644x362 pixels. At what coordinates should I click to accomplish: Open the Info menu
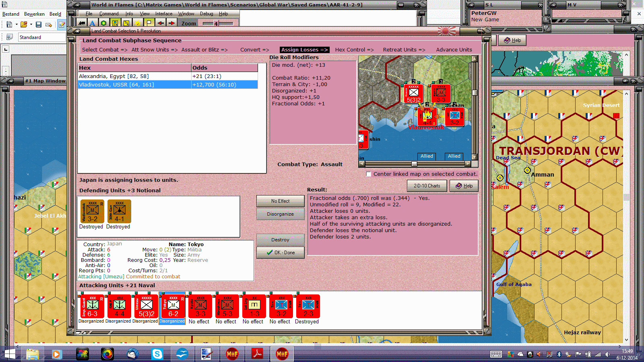pos(129,14)
